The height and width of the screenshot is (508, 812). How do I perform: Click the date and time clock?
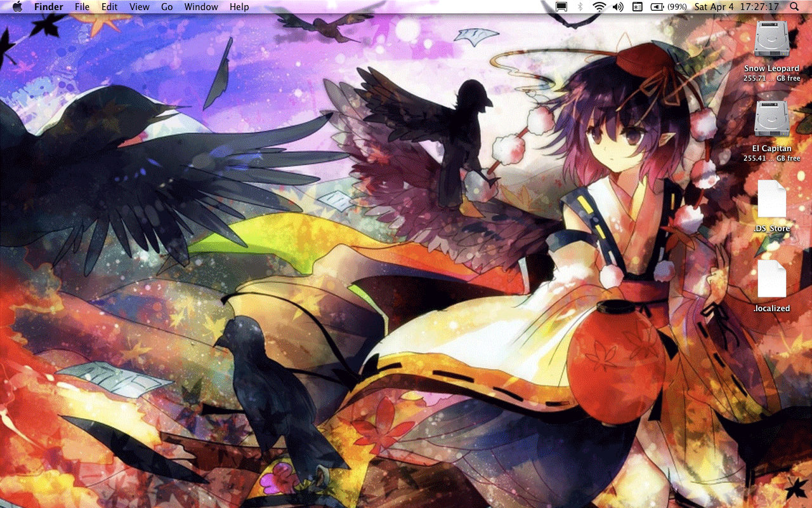pyautogui.click(x=737, y=7)
